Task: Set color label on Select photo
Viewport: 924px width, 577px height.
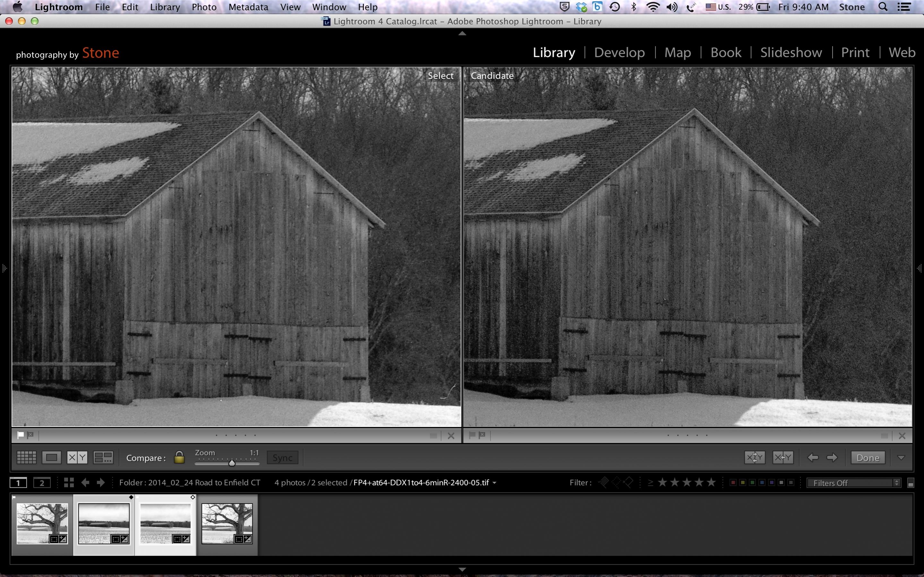Action: pos(433,436)
